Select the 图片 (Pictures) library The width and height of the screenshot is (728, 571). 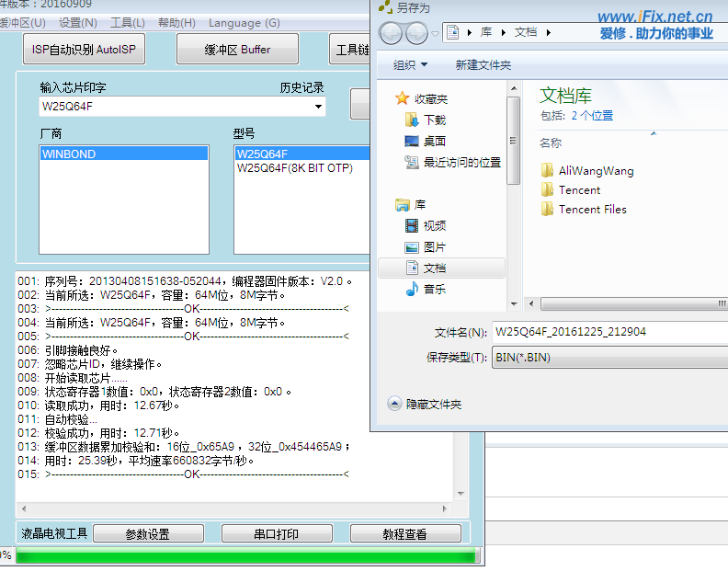pos(435,246)
